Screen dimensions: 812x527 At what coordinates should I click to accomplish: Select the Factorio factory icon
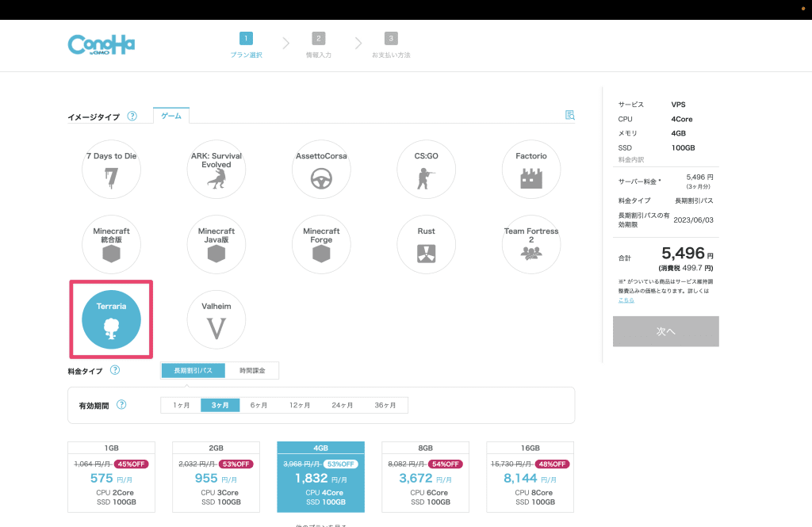tap(531, 179)
